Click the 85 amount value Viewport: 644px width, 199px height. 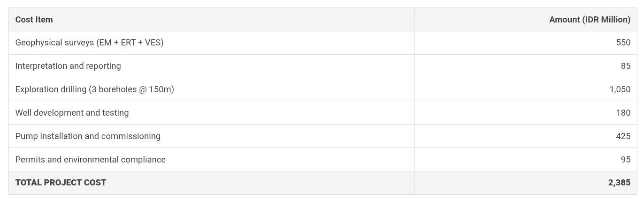(625, 66)
